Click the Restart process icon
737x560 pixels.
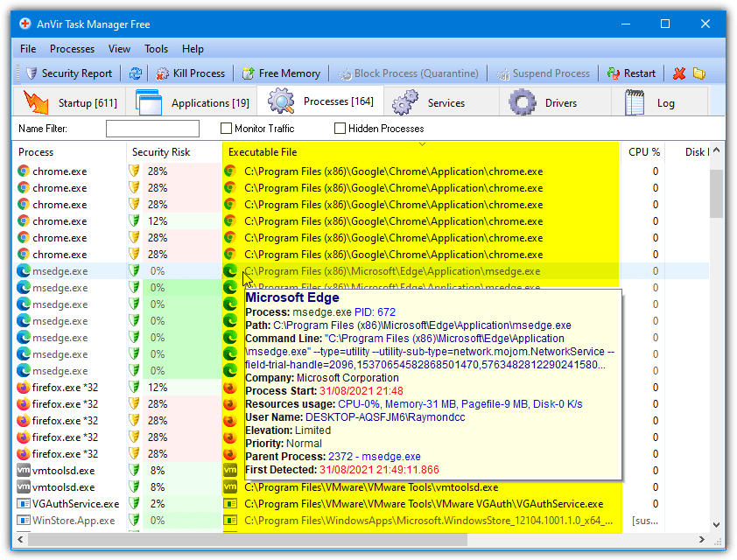coord(613,73)
